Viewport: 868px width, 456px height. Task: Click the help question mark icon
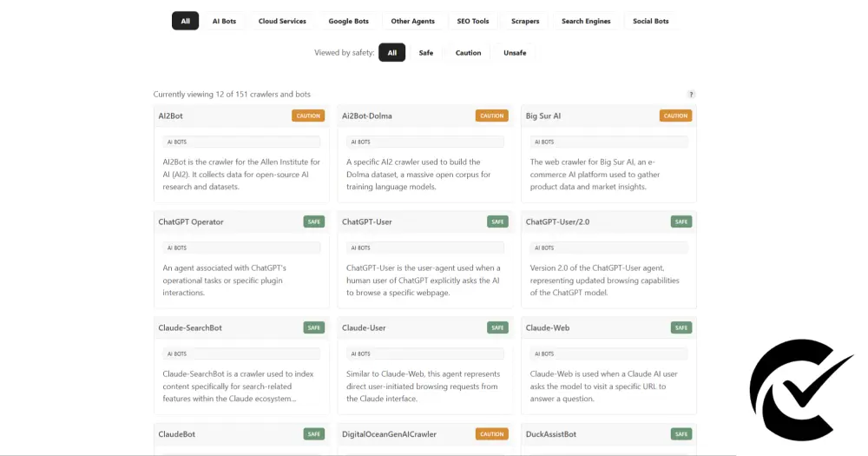pyautogui.click(x=691, y=94)
